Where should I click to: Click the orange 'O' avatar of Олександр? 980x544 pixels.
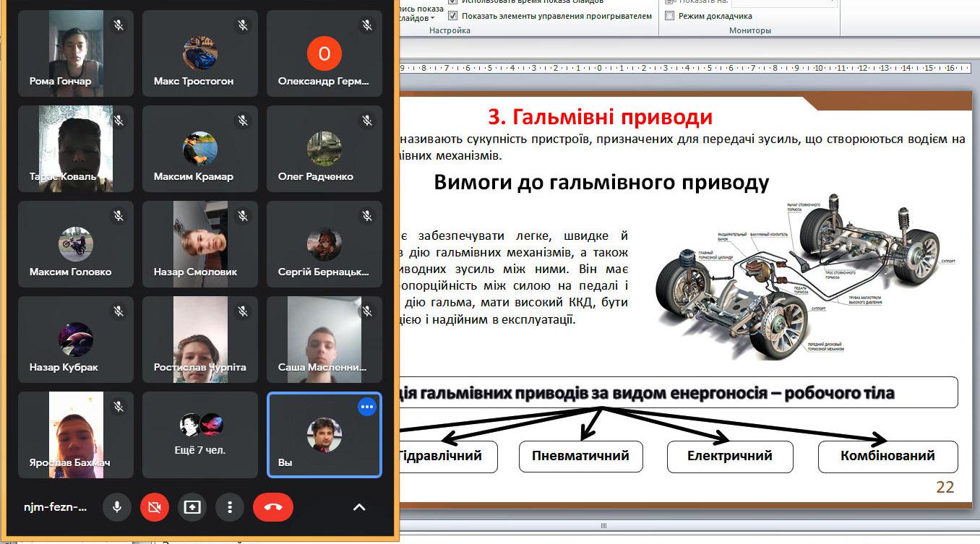[324, 53]
